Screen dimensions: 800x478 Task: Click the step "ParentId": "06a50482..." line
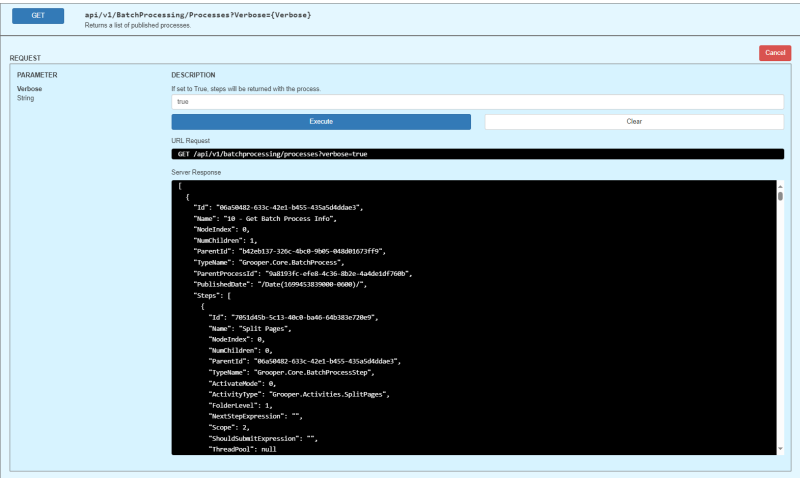tap(305, 362)
